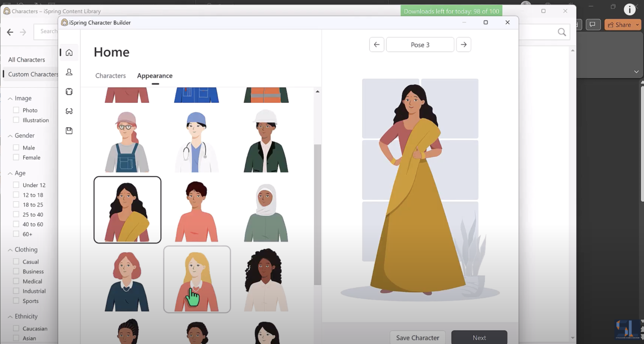Click the comments icon beside Share
The width and height of the screenshot is (644, 344).
(592, 24)
